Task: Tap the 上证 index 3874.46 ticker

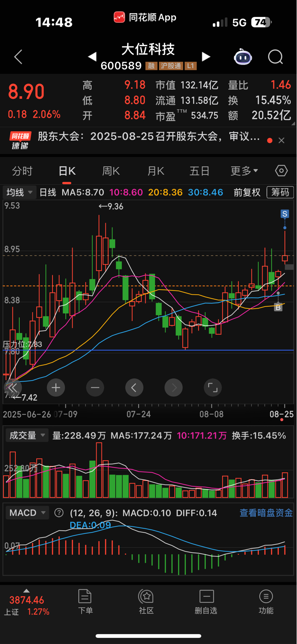Action: pyautogui.click(x=27, y=606)
